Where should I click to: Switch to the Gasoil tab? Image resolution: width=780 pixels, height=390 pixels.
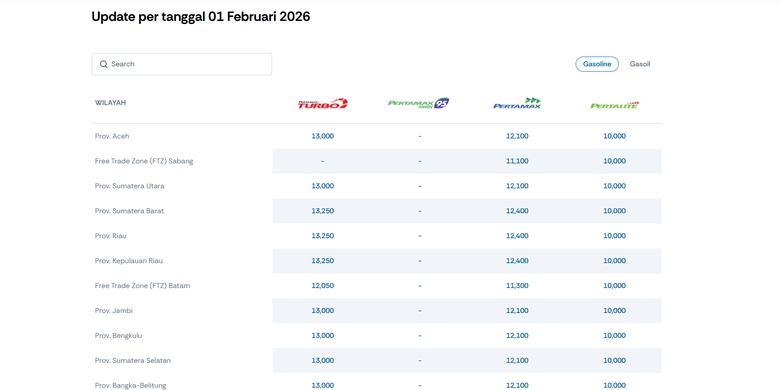(x=640, y=64)
